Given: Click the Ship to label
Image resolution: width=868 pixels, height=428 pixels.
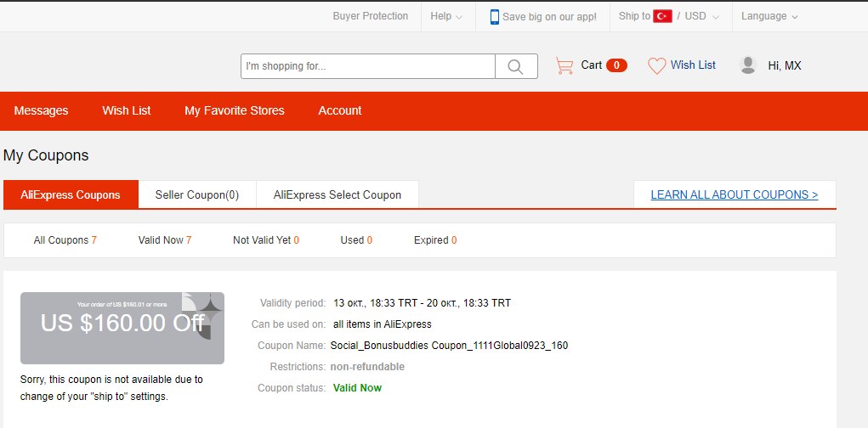Looking at the screenshot, I should pyautogui.click(x=634, y=16).
